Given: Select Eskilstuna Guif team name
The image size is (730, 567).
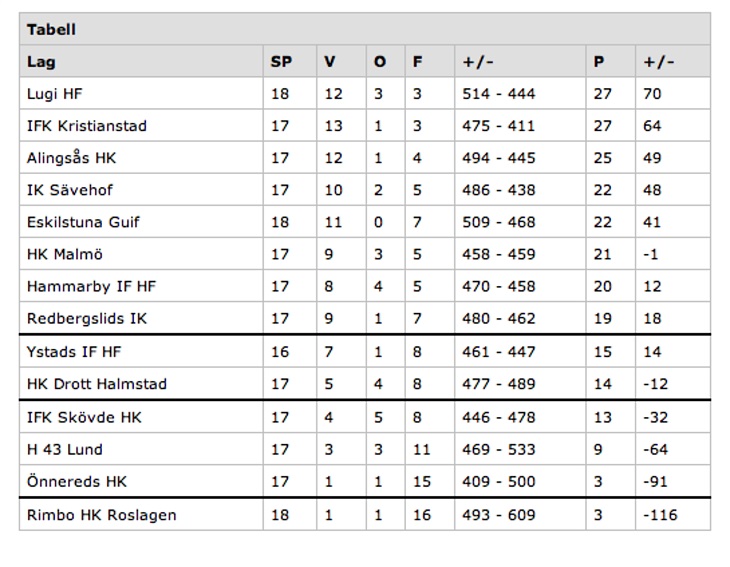Looking at the screenshot, I should [x=83, y=222].
